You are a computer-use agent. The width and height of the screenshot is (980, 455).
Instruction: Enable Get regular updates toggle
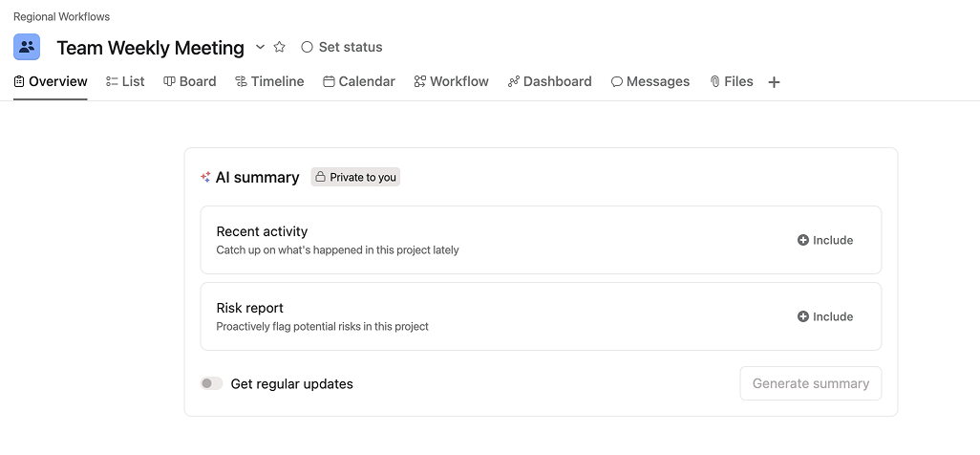pyautogui.click(x=211, y=383)
